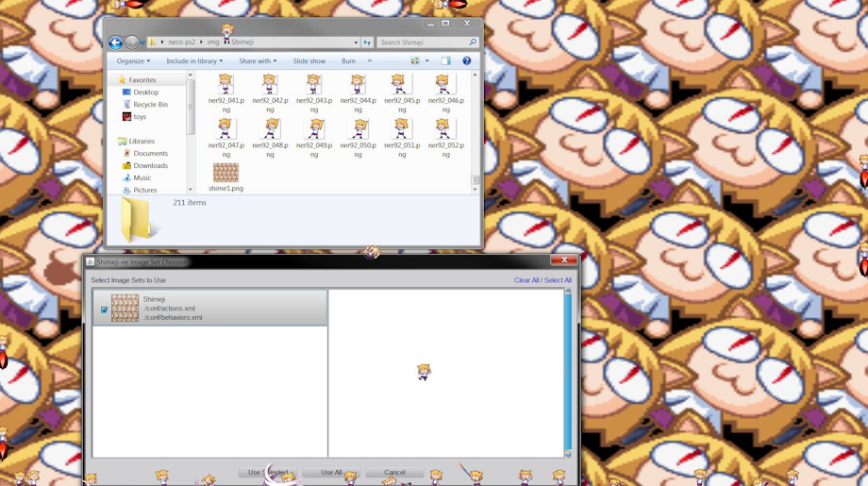This screenshot has width=868, height=486.
Task: Click the Shimeji image set thumbnail
Action: [125, 309]
